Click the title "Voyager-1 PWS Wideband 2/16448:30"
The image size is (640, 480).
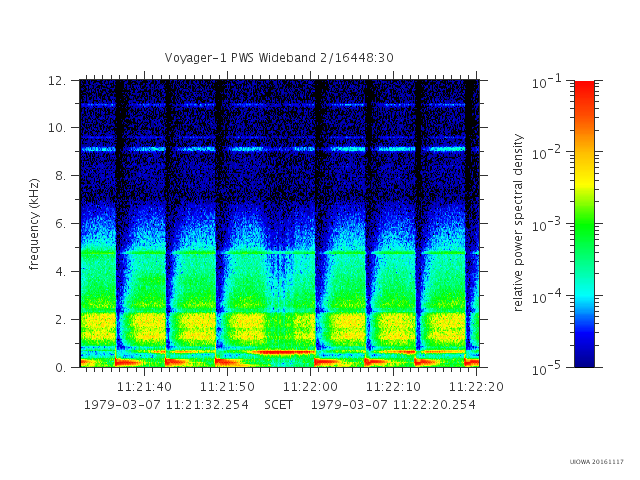(x=279, y=58)
